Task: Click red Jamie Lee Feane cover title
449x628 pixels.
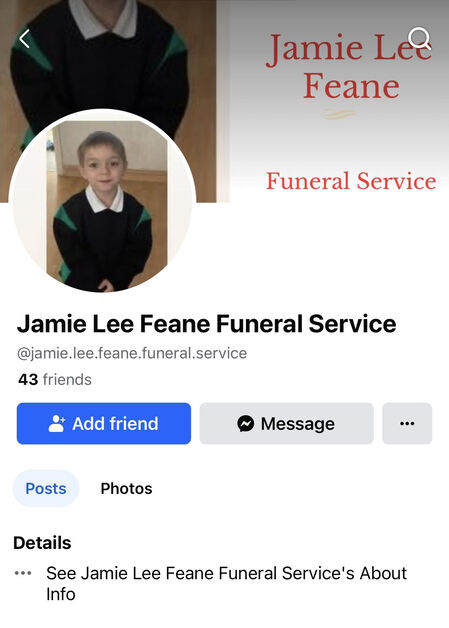Action: click(x=349, y=66)
